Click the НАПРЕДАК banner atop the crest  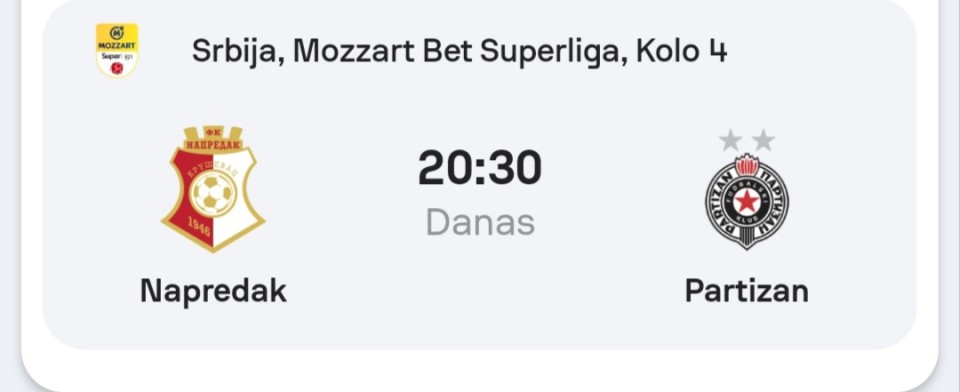tap(213, 145)
